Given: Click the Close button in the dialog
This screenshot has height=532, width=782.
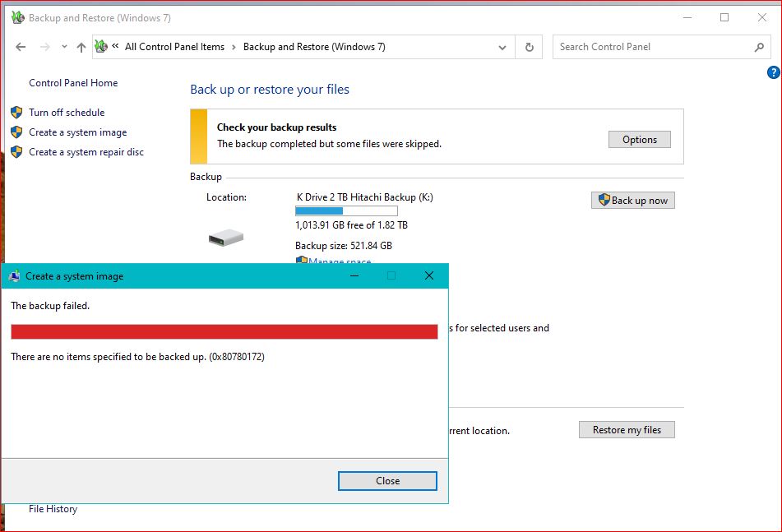Looking at the screenshot, I should tap(387, 481).
